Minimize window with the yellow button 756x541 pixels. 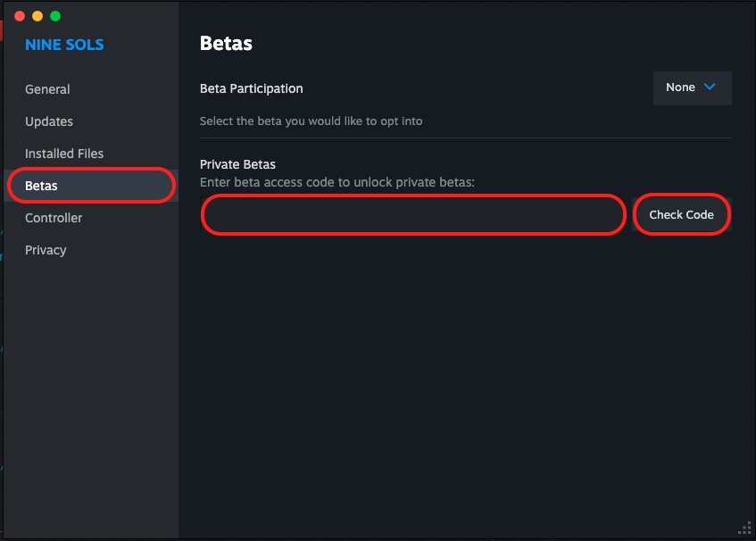[37, 16]
